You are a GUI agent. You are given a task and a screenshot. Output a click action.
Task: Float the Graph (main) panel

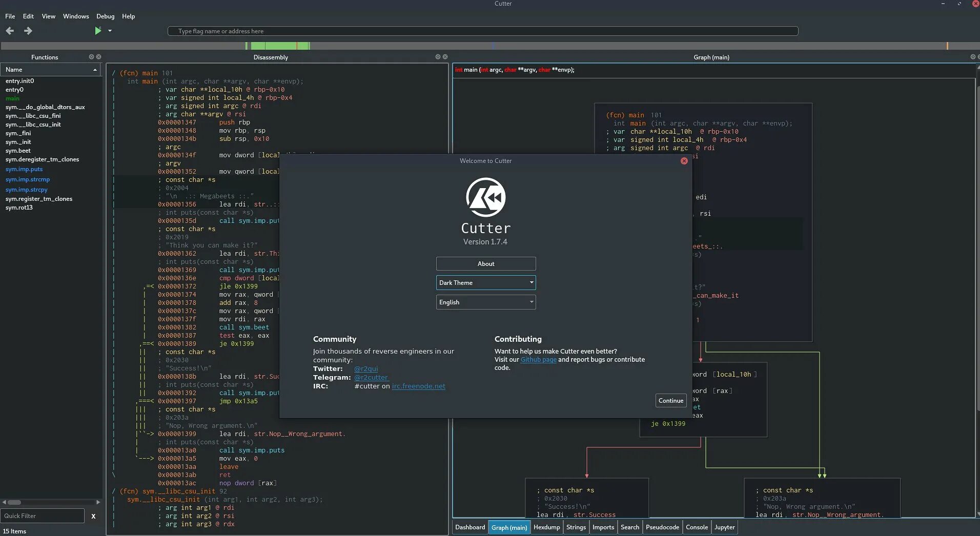coord(973,57)
